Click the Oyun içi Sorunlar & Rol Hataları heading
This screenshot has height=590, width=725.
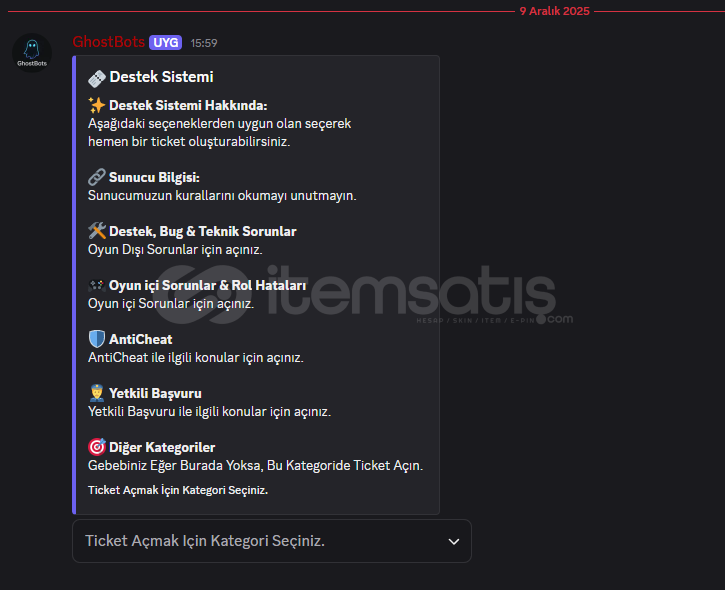pyautogui.click(x=208, y=285)
